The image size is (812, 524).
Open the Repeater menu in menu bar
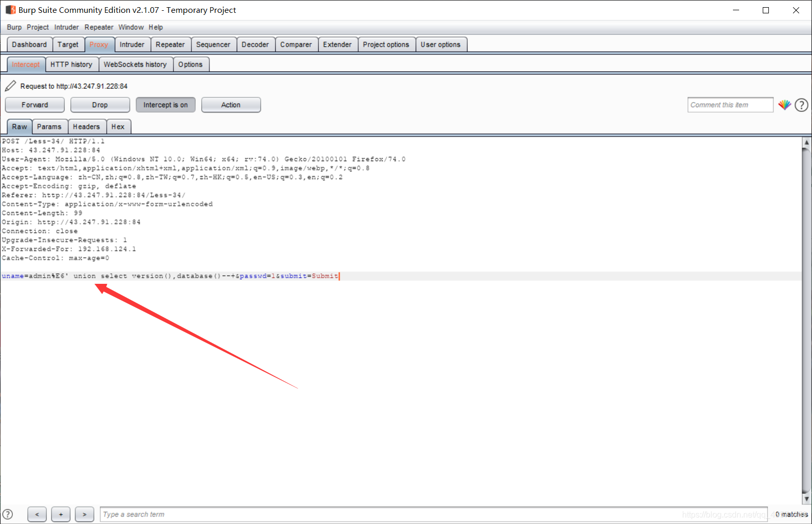click(99, 27)
